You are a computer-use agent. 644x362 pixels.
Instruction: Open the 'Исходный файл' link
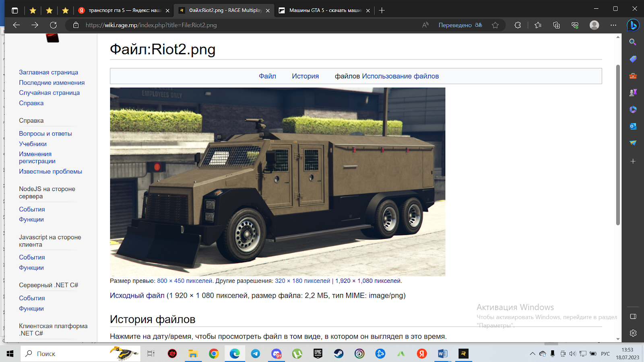click(x=137, y=295)
